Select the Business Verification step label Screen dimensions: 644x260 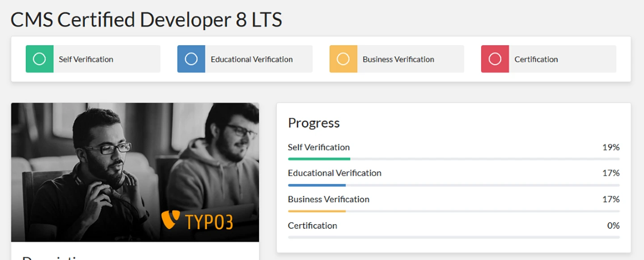click(398, 59)
